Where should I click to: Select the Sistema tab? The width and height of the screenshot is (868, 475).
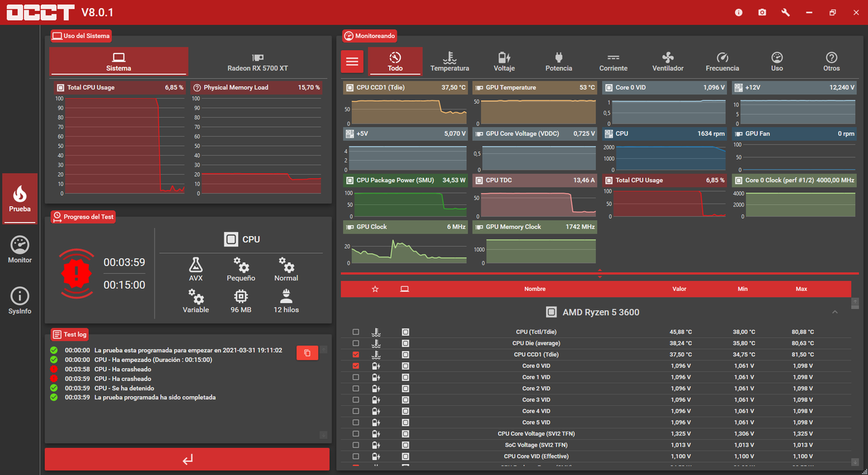point(119,62)
